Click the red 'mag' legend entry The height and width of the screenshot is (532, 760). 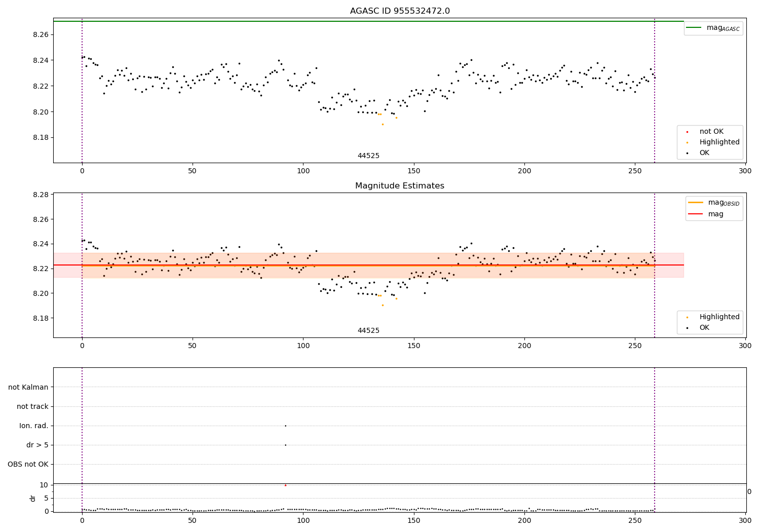(x=715, y=214)
